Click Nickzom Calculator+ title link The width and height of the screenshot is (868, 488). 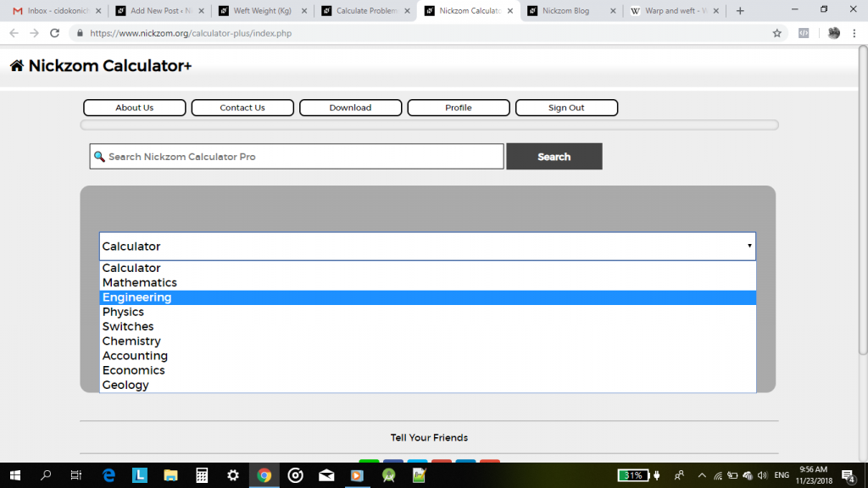109,66
